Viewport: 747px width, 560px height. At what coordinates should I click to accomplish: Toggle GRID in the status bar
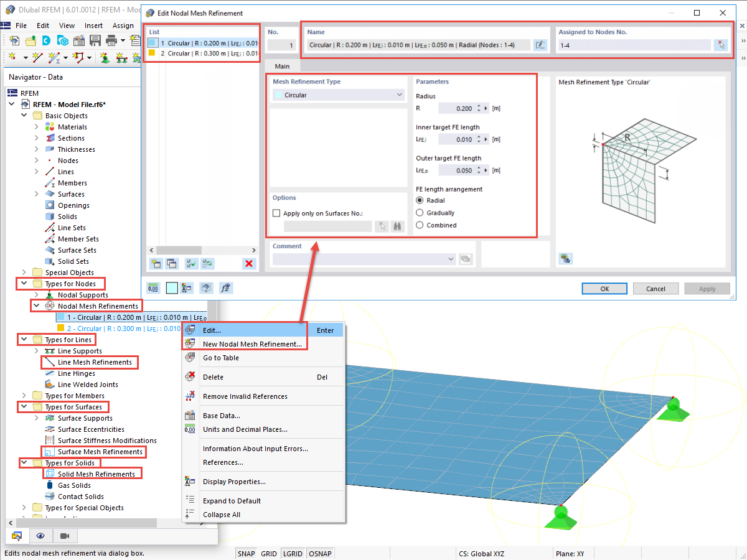coord(269,553)
